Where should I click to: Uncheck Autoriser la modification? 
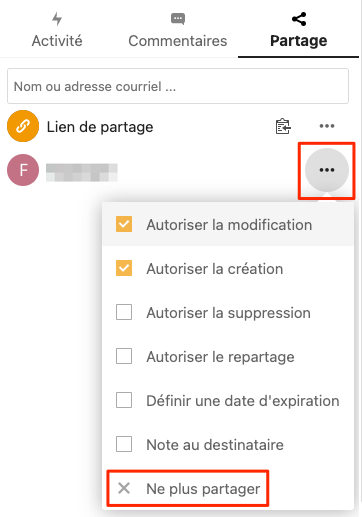pyautogui.click(x=124, y=224)
